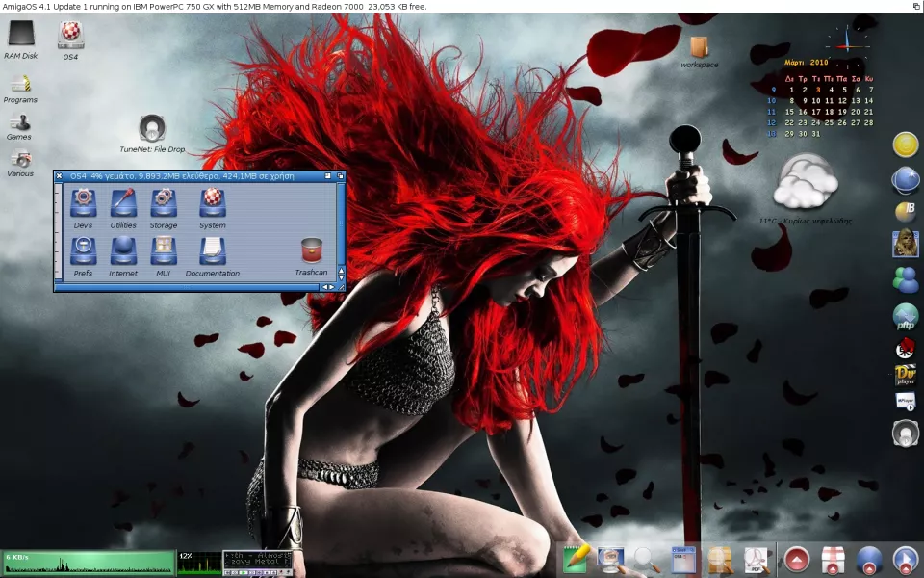Click the scroll down arrow in OS4 window
Screen dimensions: 924x578
tap(341, 277)
